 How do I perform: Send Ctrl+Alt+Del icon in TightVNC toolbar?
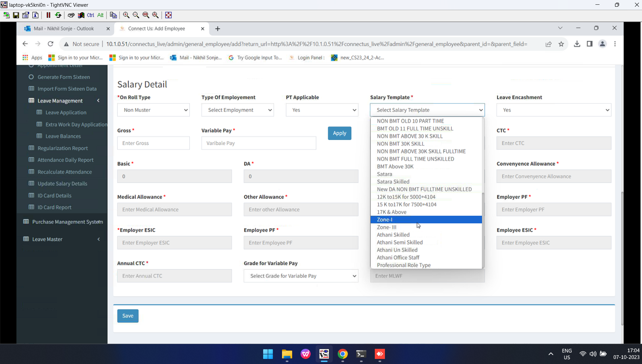pyautogui.click(x=71, y=15)
